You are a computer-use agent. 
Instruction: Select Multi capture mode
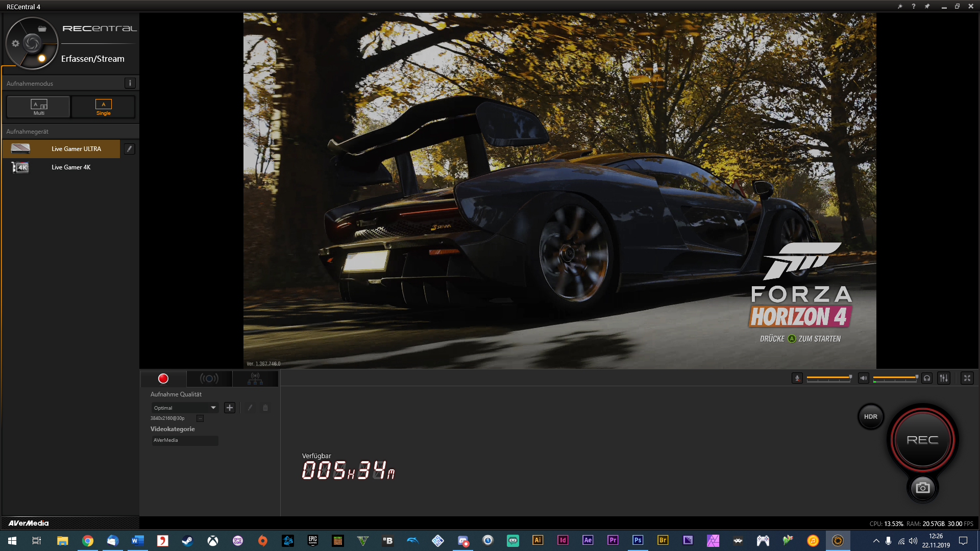[39, 107]
